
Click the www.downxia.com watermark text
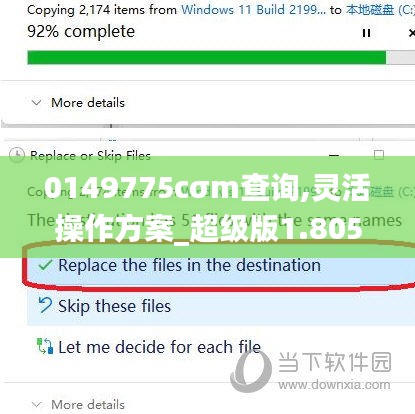(334, 384)
